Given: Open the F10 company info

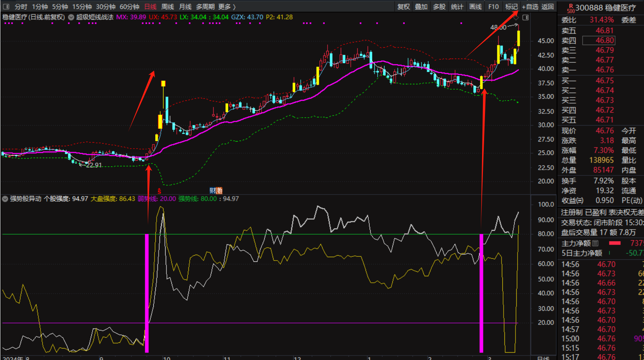Looking at the screenshot, I should pos(493,7).
